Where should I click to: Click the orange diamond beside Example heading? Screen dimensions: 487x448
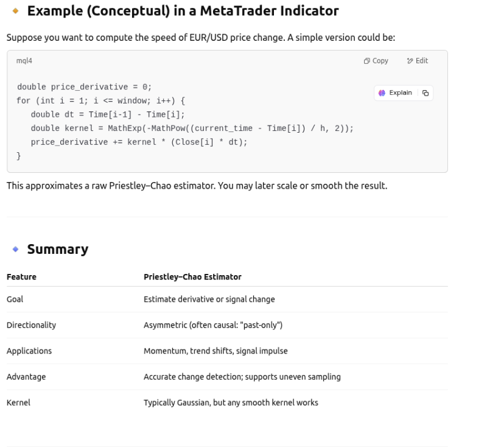click(x=15, y=11)
